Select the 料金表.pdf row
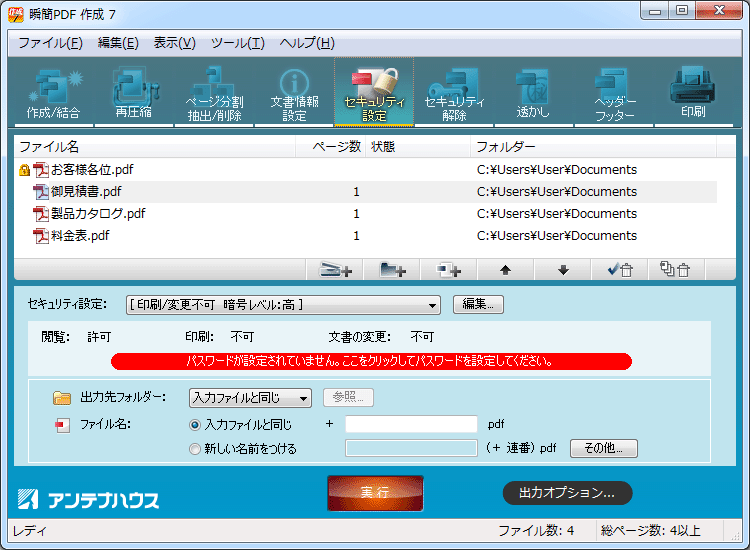 (x=367, y=236)
